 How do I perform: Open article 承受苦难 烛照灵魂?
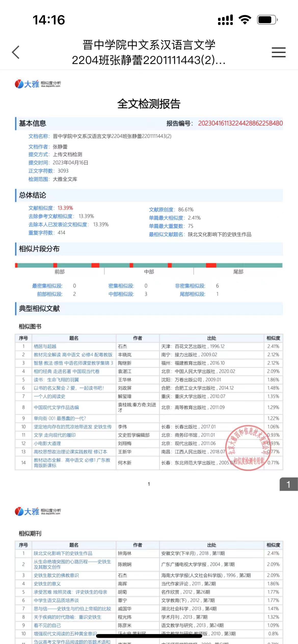pos(70,592)
